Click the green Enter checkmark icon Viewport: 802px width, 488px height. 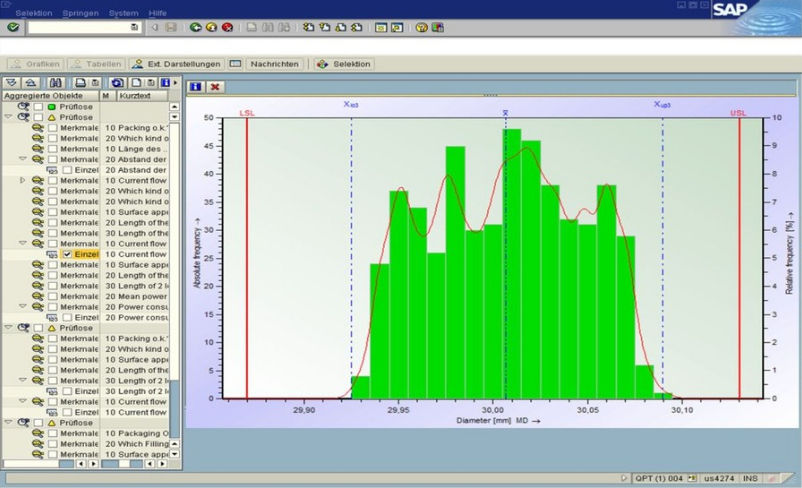pyautogui.click(x=11, y=28)
